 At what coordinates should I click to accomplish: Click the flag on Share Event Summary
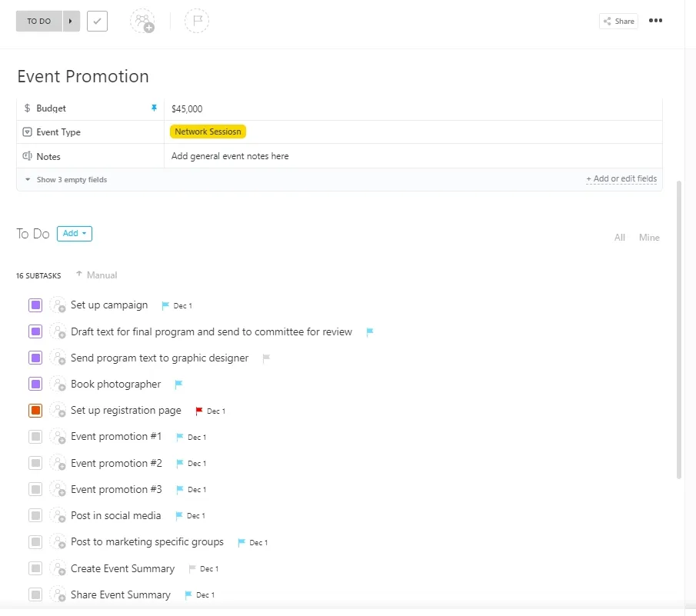(188, 594)
